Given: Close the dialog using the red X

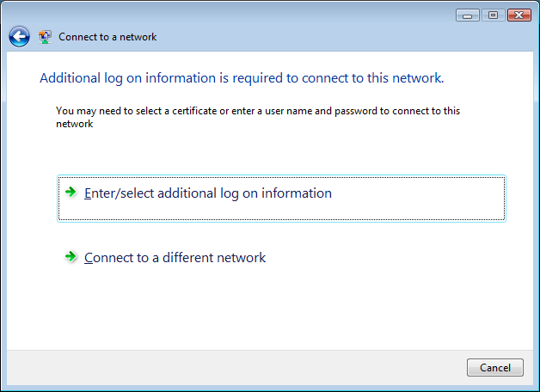Looking at the screenshot, I should pyautogui.click(x=519, y=15).
